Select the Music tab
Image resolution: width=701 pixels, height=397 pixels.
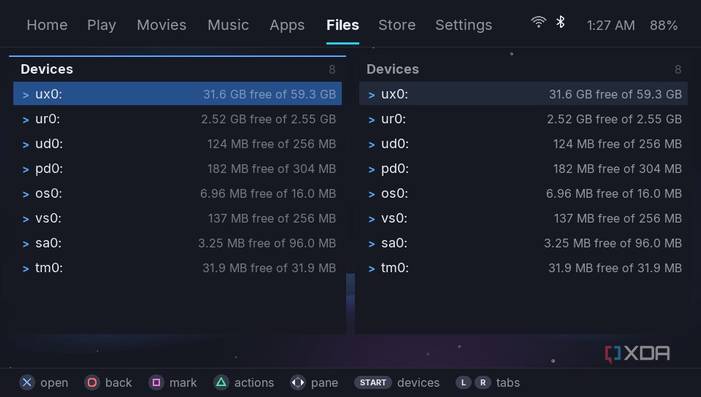[x=228, y=25]
